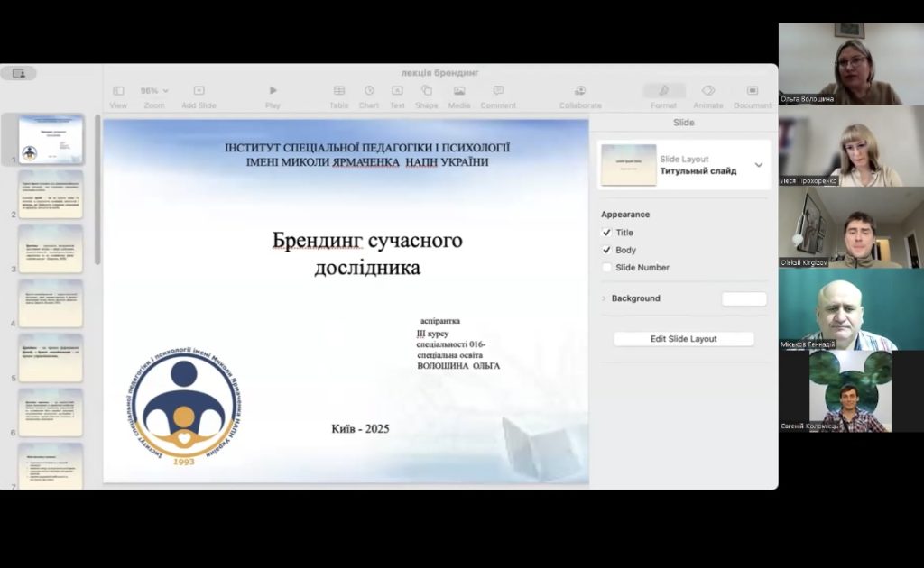
Task: Click the Play slideshow icon
Action: click(273, 91)
